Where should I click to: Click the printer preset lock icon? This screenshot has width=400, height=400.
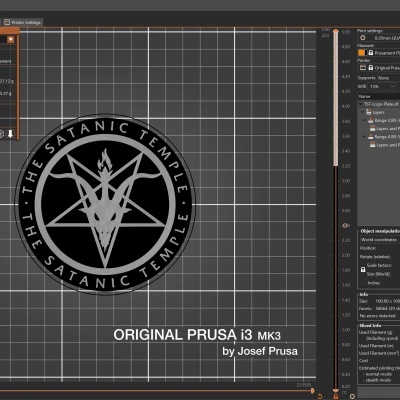click(x=370, y=67)
